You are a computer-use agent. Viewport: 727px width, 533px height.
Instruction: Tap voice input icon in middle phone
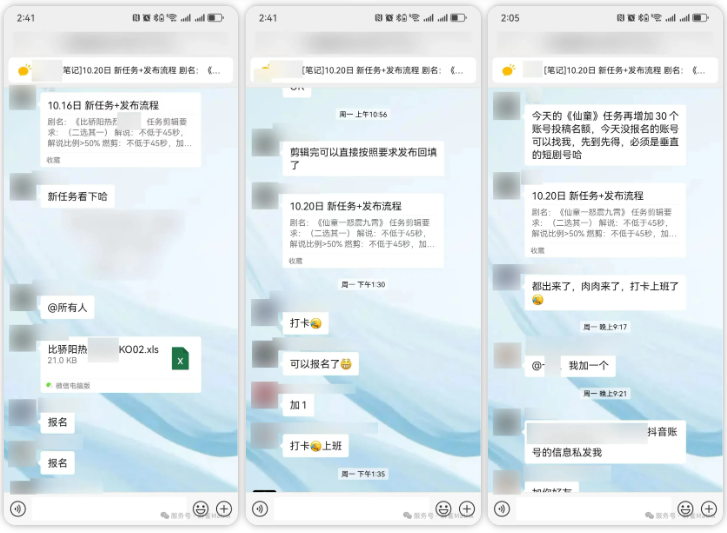click(260, 508)
